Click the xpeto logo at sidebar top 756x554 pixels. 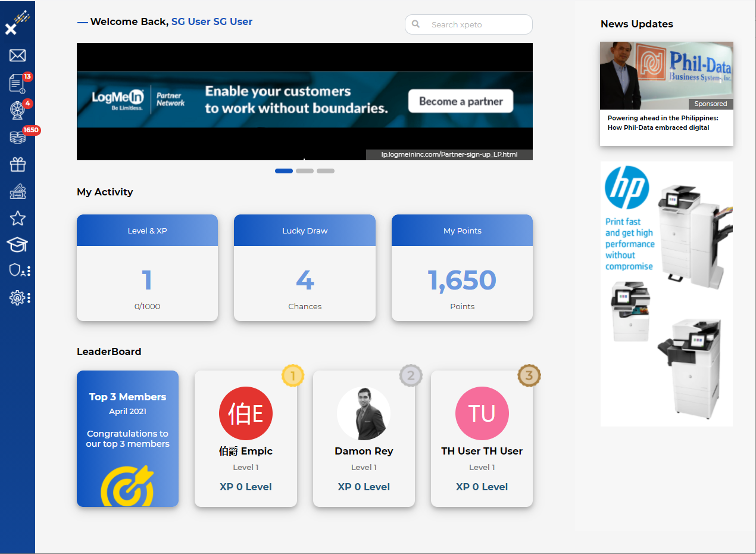point(17,23)
